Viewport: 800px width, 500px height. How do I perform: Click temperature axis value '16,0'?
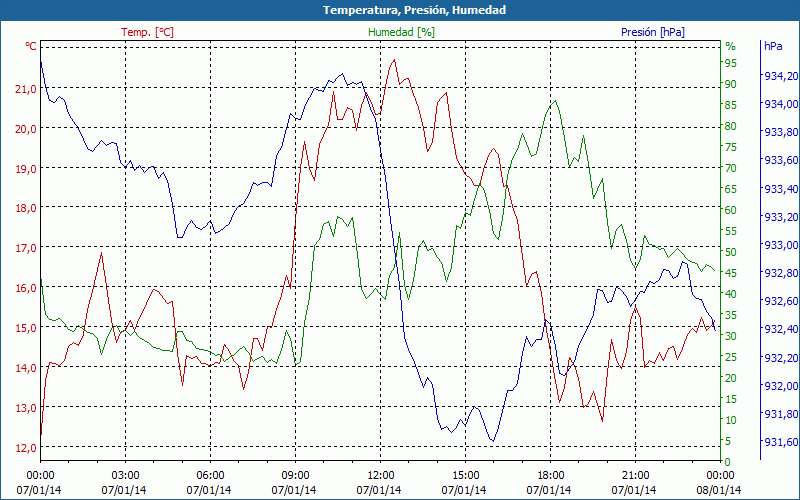(x=28, y=288)
